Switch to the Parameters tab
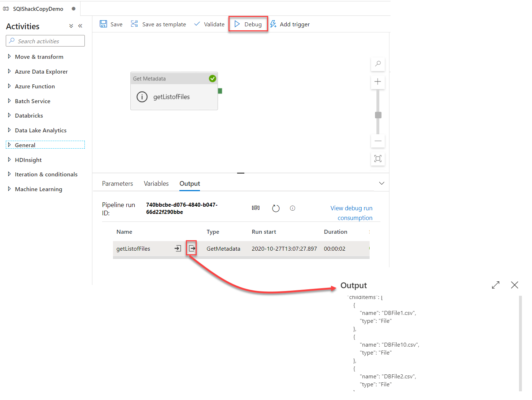532x400 pixels. [117, 184]
